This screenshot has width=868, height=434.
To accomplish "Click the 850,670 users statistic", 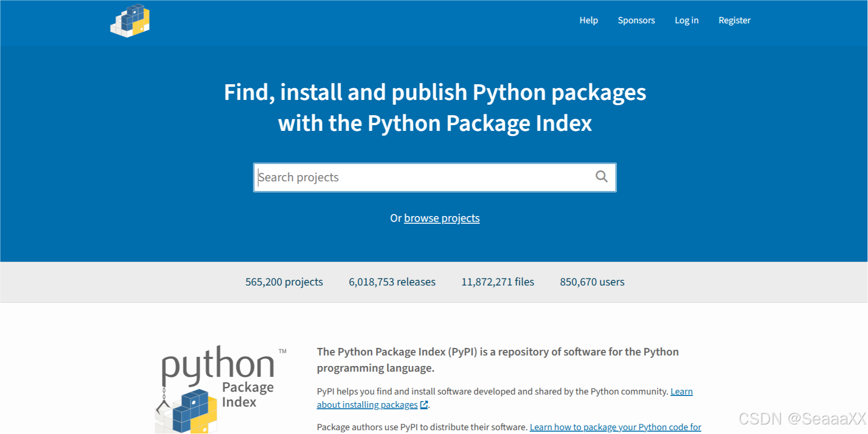I will coord(592,282).
